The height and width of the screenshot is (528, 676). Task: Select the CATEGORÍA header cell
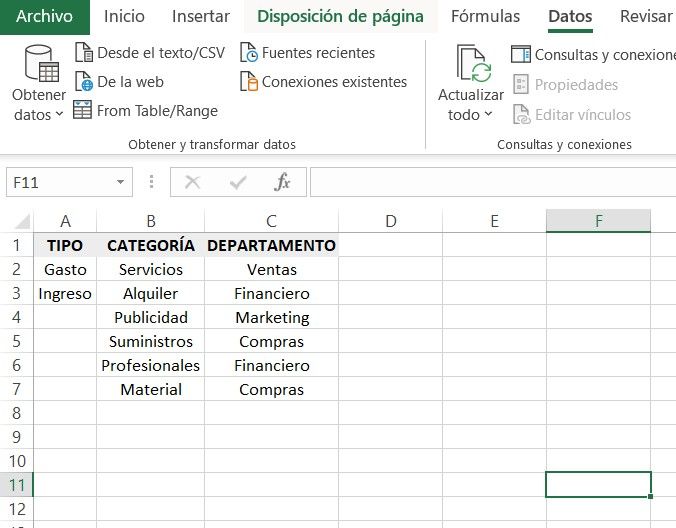[x=150, y=245]
